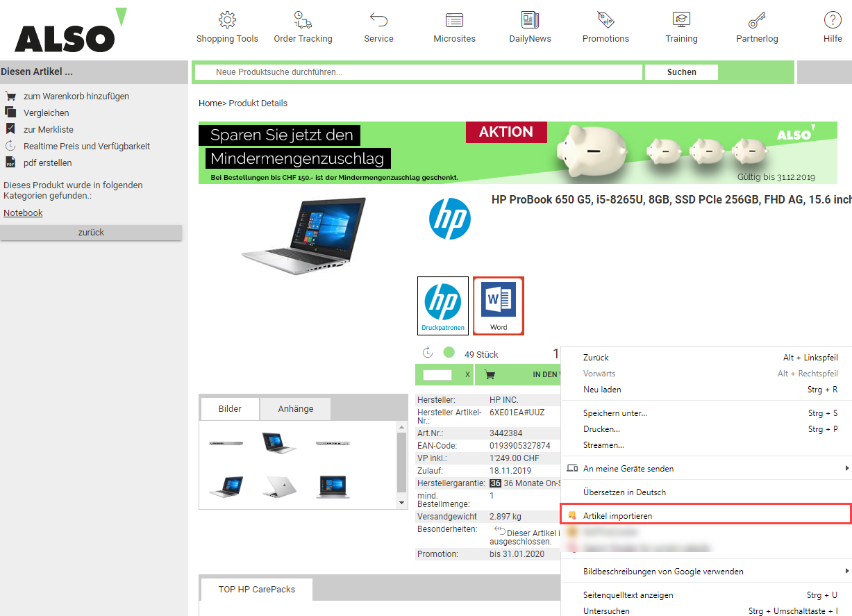The height and width of the screenshot is (616, 852).
Task: Click the HP Druckpatronen tile
Action: click(443, 306)
